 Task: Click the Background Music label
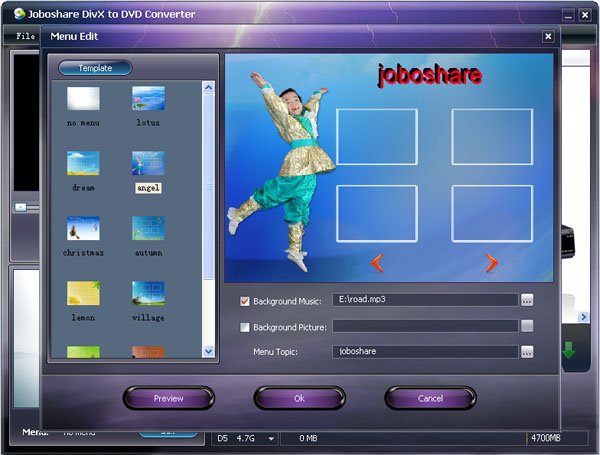287,302
